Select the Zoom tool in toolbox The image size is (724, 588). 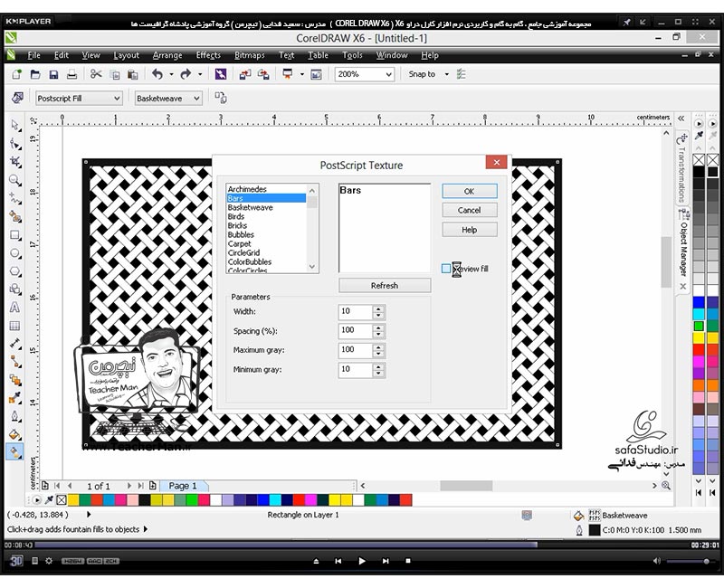click(15, 180)
